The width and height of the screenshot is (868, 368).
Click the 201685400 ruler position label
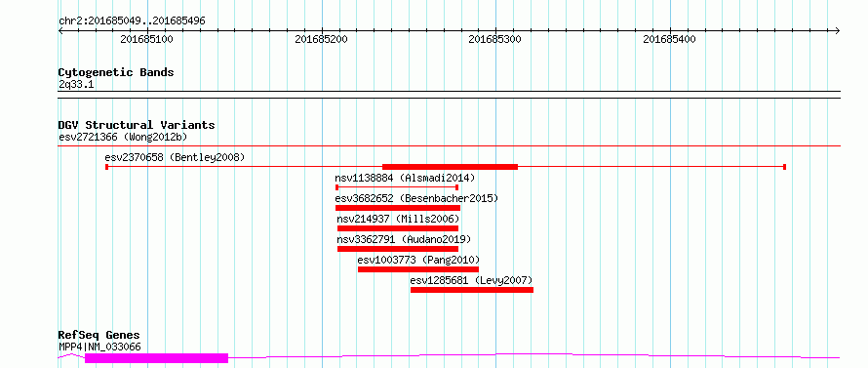[x=669, y=40]
